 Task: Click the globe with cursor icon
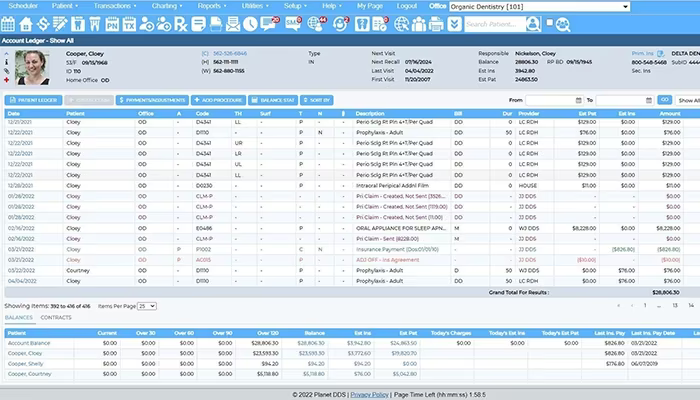tap(401, 24)
